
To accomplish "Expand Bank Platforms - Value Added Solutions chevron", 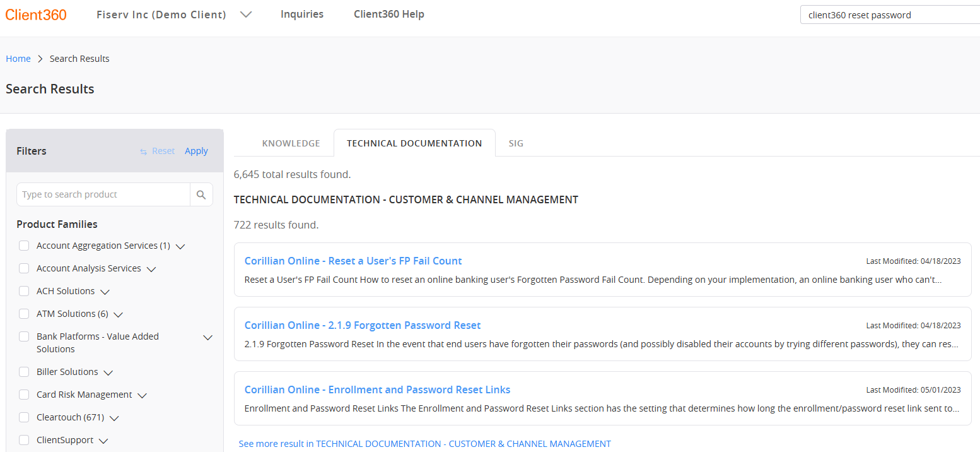I will 207,337.
